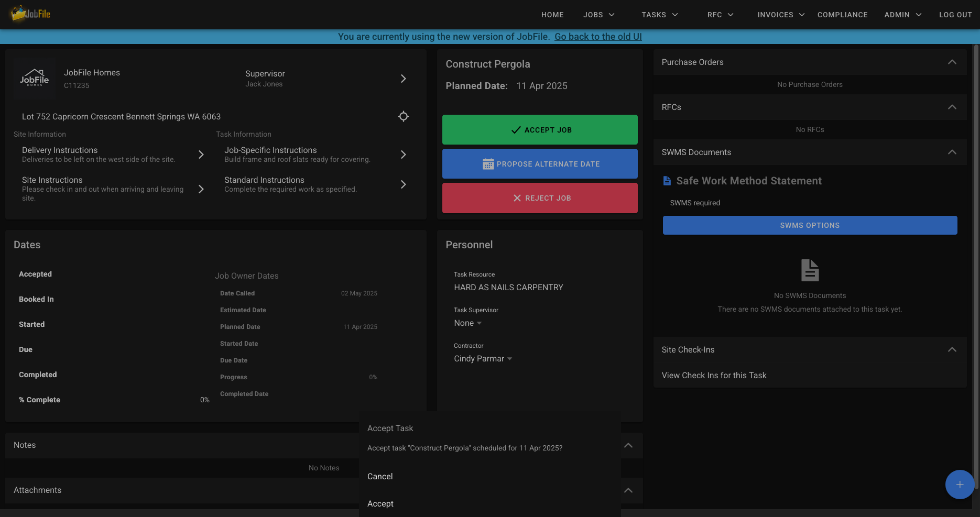The image size is (980, 517).
Task: Click the blue plus floating action button
Action: point(960,485)
